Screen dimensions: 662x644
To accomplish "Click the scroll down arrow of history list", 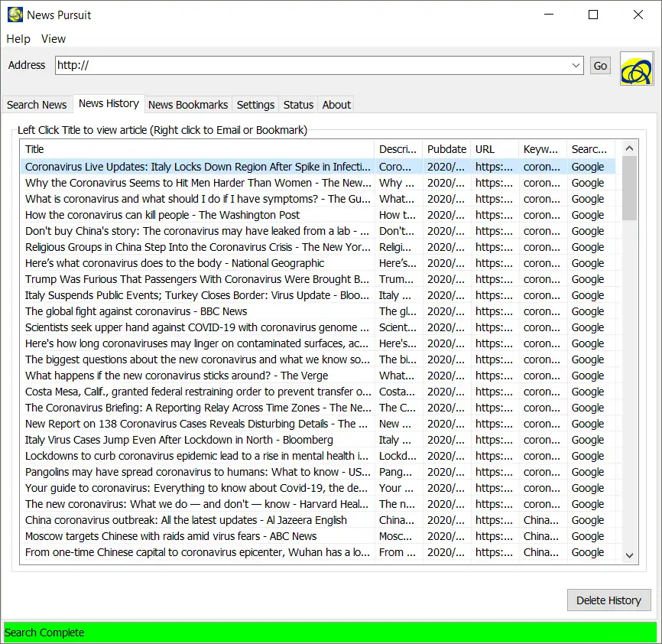I will point(629,555).
